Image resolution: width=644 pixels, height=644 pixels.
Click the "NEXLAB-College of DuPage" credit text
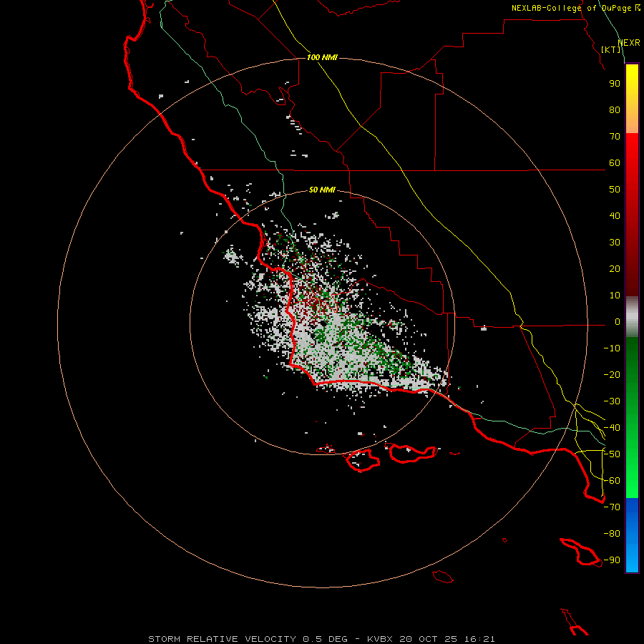click(x=572, y=8)
